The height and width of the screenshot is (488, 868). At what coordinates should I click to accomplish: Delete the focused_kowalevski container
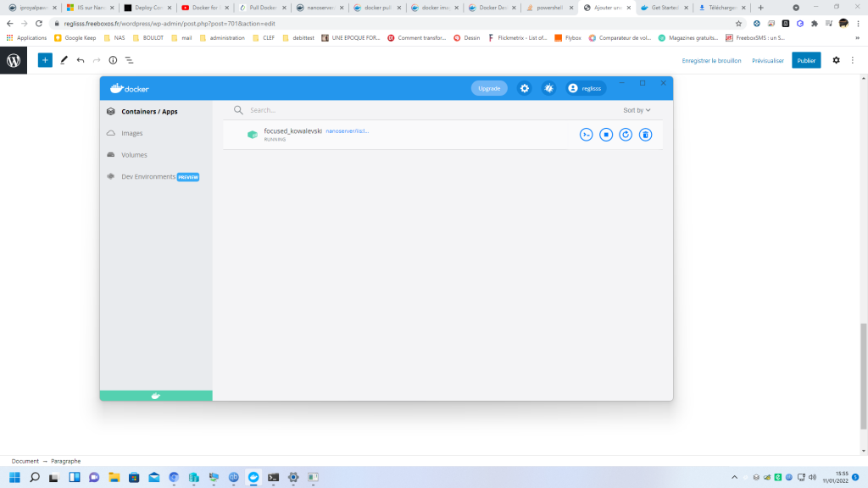[x=645, y=135]
